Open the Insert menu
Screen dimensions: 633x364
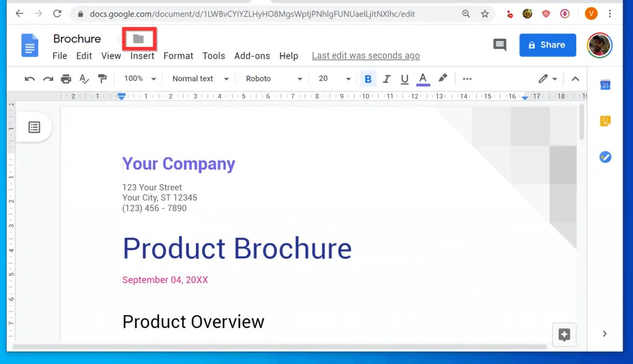[142, 56]
